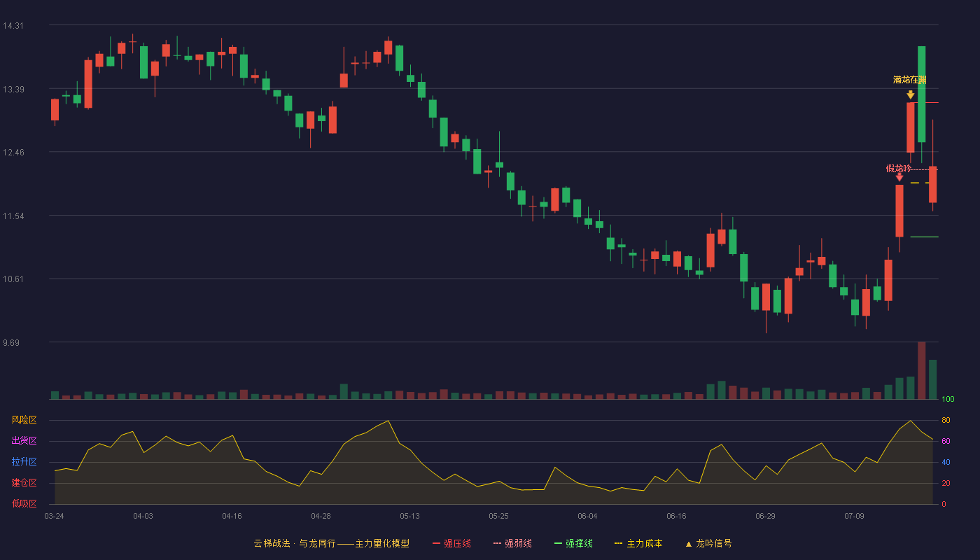Click the 04-28 date axis label
The image size is (980, 560).
[x=321, y=516]
